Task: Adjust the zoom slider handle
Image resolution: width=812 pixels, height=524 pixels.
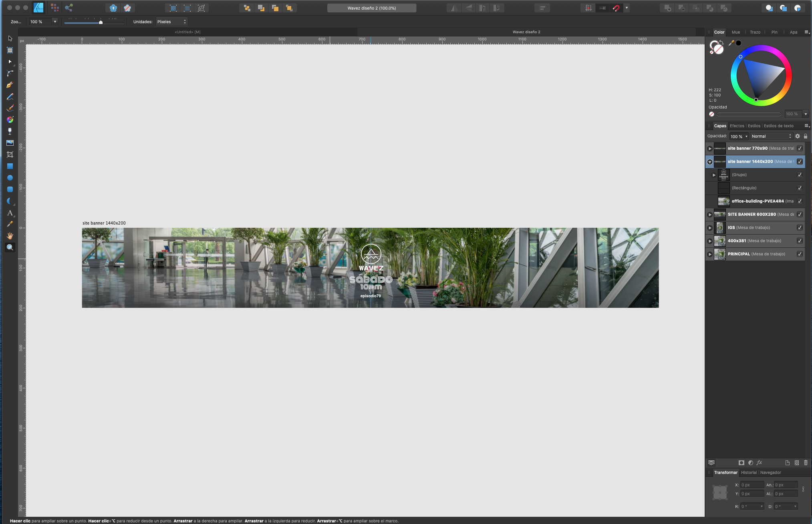Action: [101, 22]
